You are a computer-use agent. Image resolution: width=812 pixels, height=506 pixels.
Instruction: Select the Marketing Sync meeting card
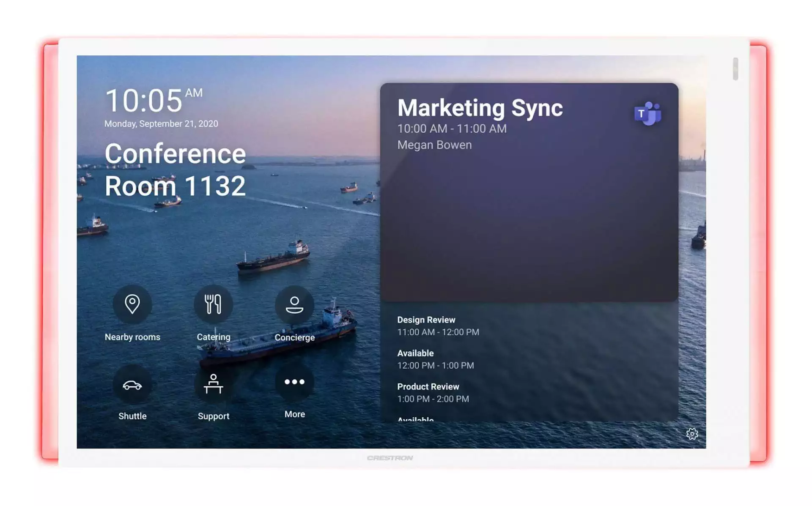pyautogui.click(x=529, y=192)
